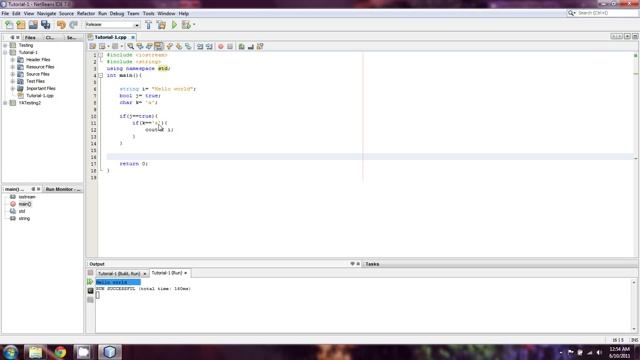Open the Debug menu
Image resolution: width=640 pixels, height=360 pixels.
117,13
